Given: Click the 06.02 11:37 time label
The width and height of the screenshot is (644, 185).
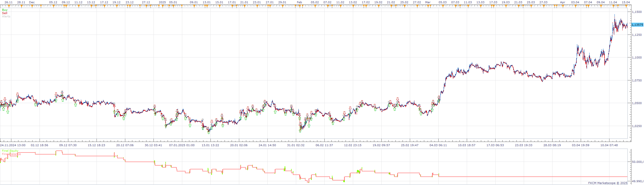Looking at the screenshot, I should click(x=324, y=145).
